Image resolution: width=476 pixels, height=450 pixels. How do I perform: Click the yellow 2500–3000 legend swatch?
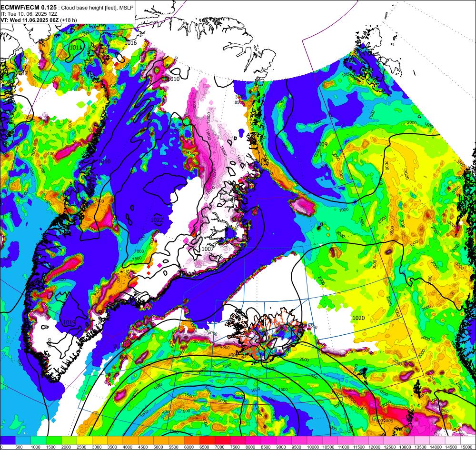coord(84,440)
